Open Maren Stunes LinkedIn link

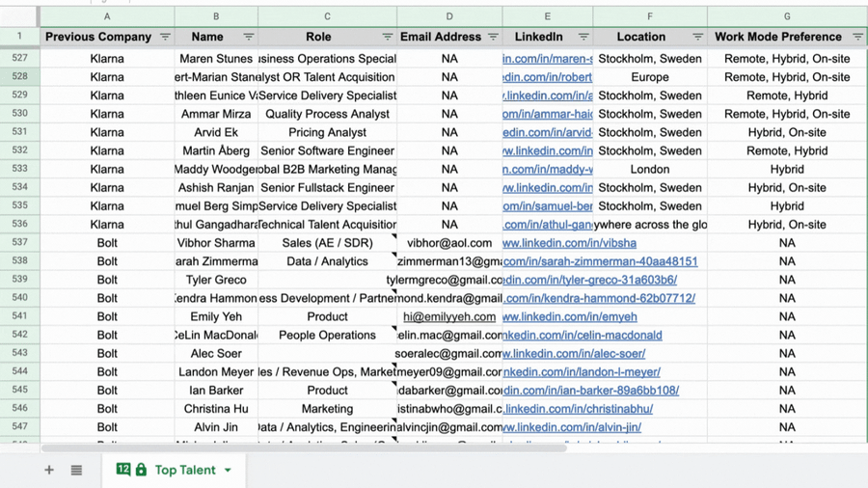coord(548,59)
